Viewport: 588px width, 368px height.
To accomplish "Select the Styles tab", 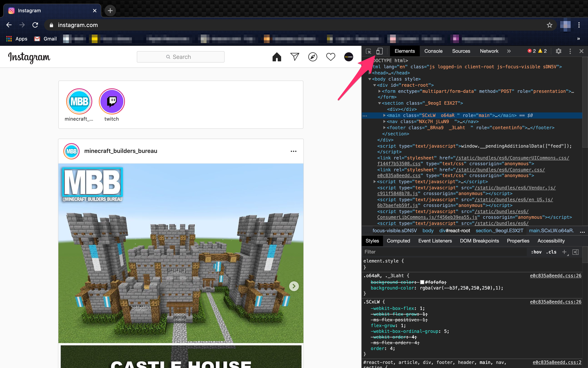I will pos(372,241).
